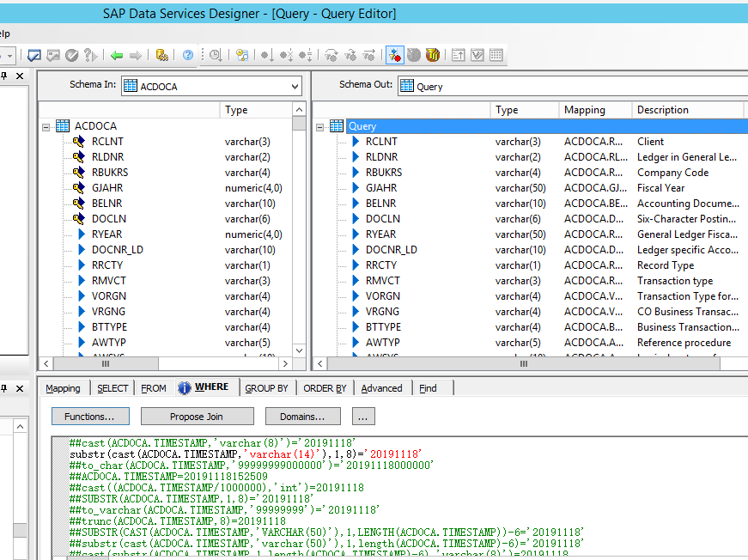748x560 pixels.
Task: Switch to the Mapping tab
Action: click(63, 387)
